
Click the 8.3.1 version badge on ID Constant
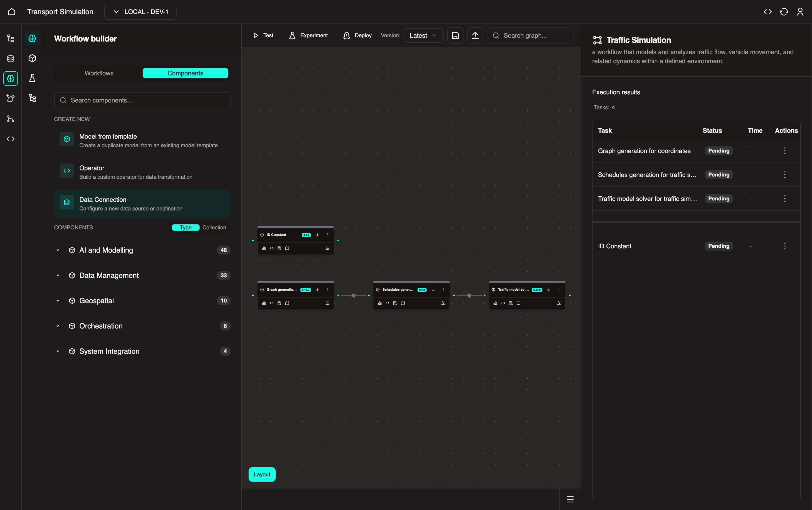(306, 235)
